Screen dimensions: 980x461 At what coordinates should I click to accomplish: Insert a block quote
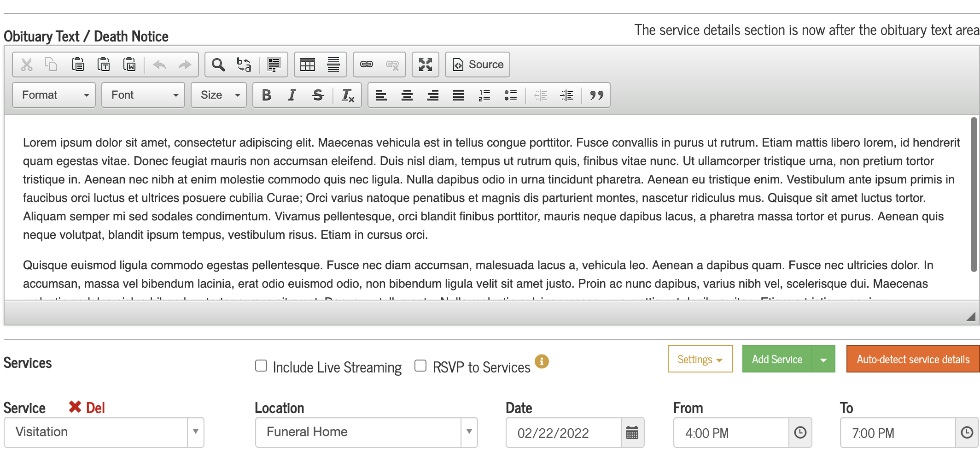[x=596, y=95]
